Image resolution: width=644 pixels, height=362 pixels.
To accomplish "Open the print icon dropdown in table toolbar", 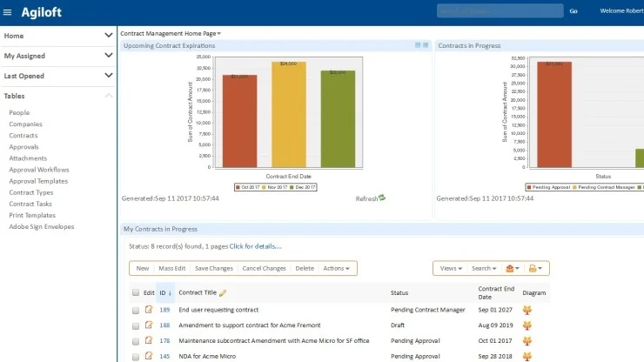I will click(537, 268).
